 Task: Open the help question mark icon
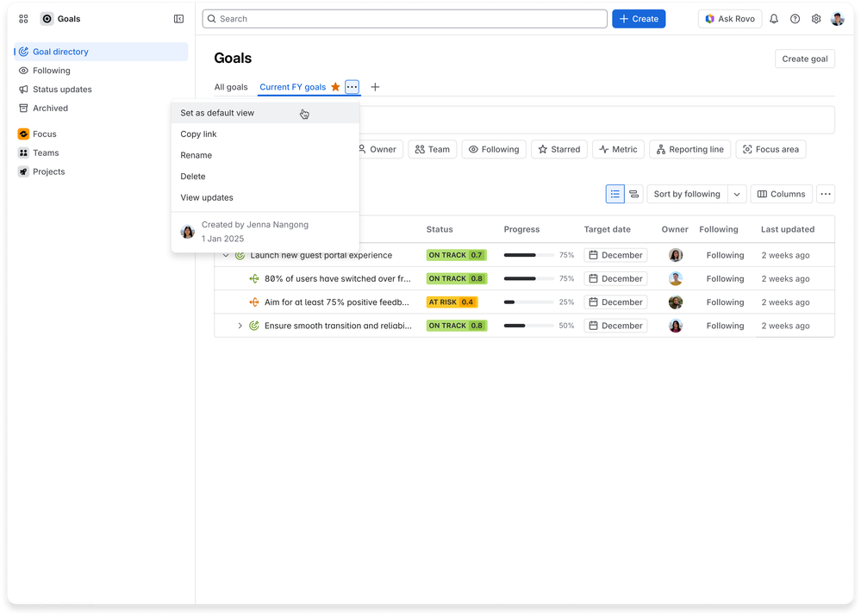tap(795, 19)
